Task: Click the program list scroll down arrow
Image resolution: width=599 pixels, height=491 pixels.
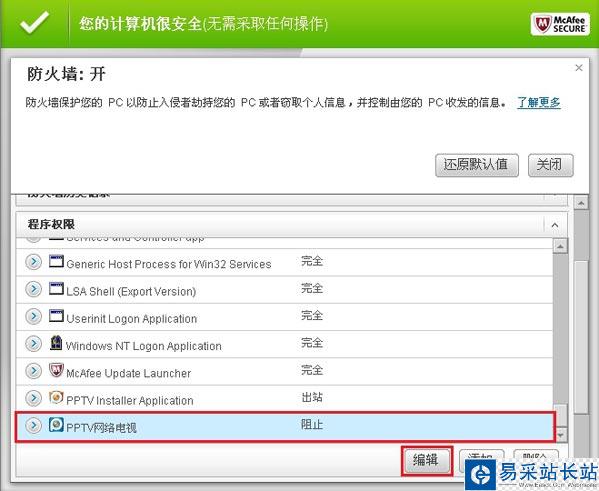Action: tap(560, 435)
